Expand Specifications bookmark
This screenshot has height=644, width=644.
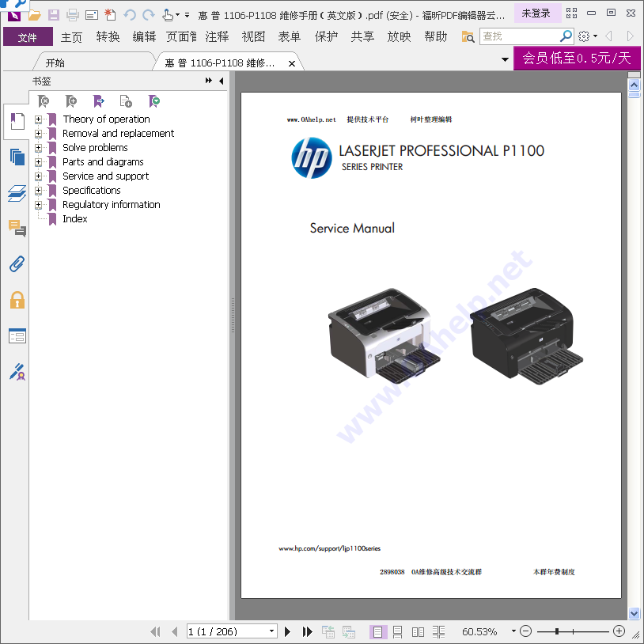coord(38,191)
